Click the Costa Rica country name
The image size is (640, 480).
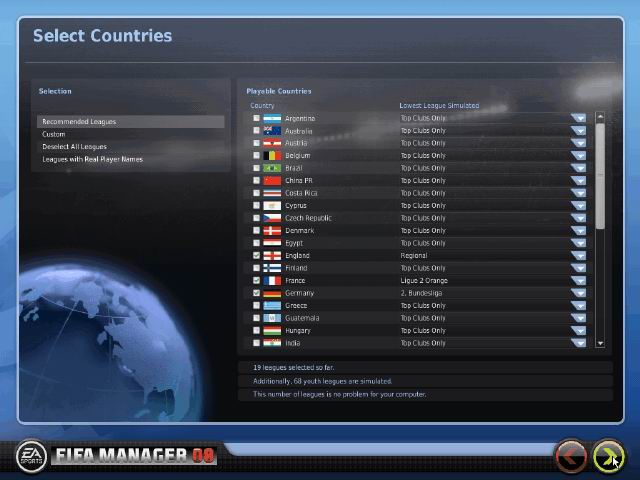[301, 193]
